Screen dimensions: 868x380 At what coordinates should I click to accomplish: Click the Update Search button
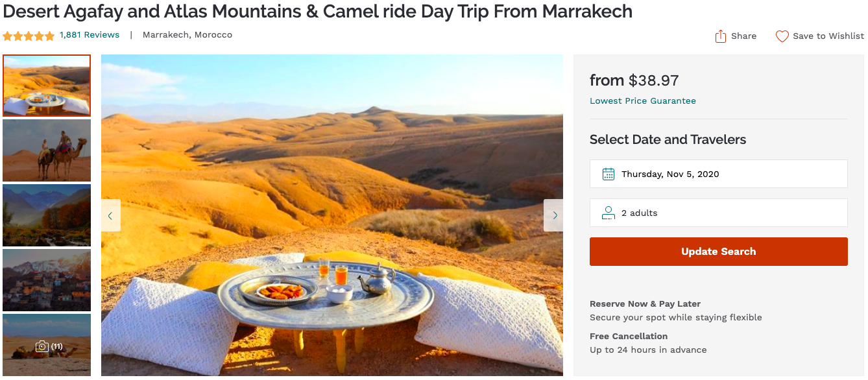click(x=718, y=252)
